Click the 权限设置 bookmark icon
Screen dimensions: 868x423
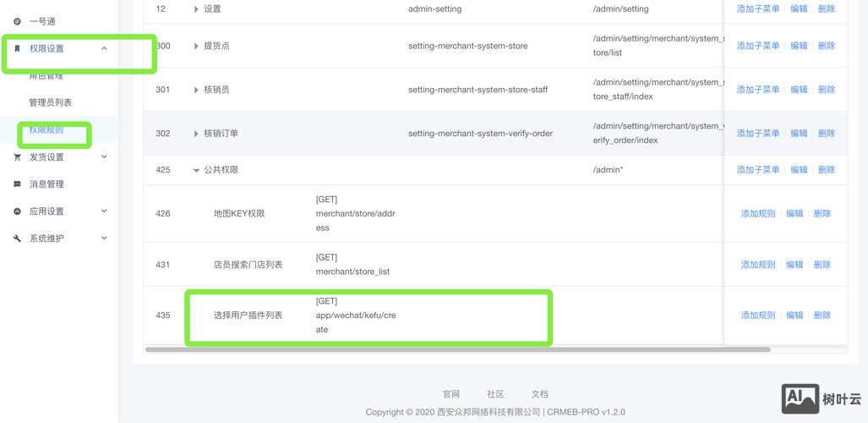[17, 49]
